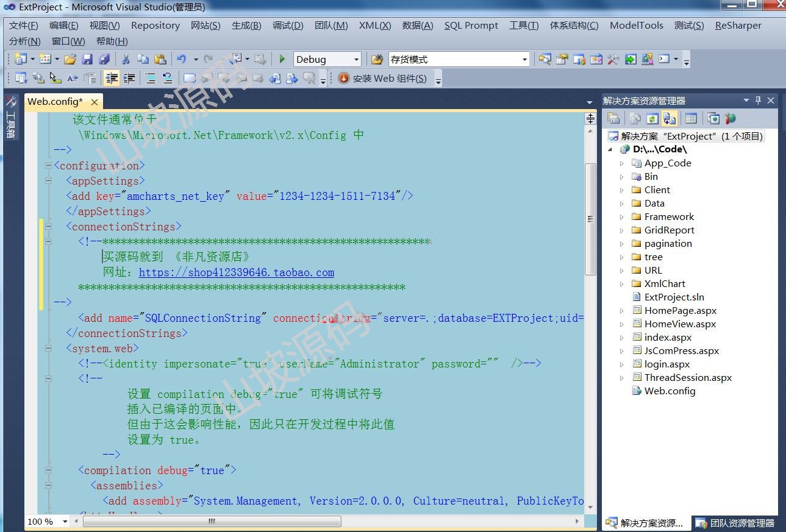Image resolution: width=786 pixels, height=532 pixels.
Task: Expand the App_Code folder arrow
Action: 621,163
